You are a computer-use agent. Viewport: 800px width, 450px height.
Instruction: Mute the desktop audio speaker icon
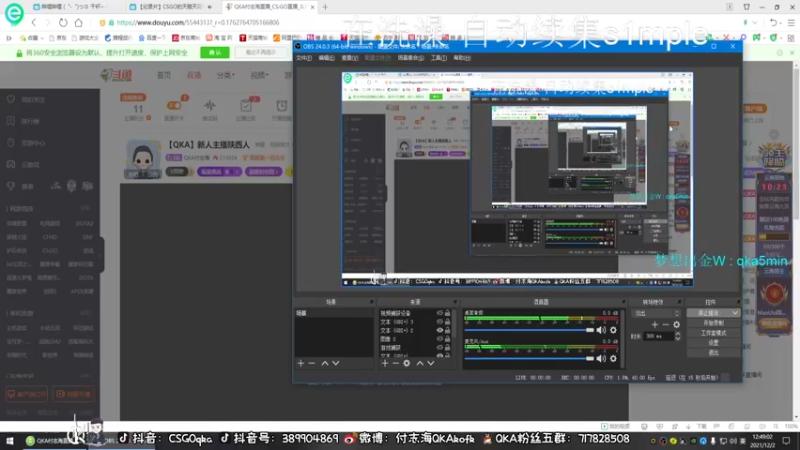tap(602, 330)
